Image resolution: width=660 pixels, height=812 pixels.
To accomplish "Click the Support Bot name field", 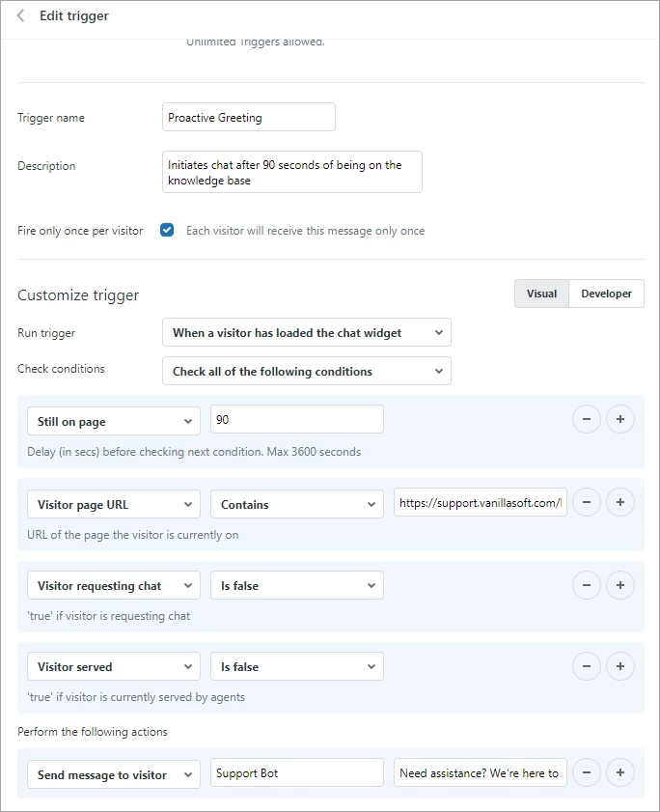I will (x=296, y=773).
